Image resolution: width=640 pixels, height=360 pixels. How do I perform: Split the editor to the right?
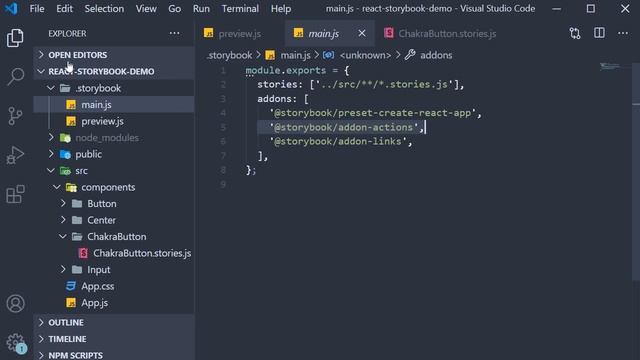point(599,33)
